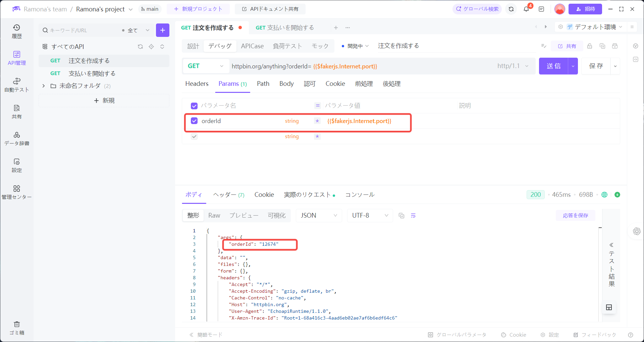Select the API管理 icon in the left sidebar

[17, 58]
